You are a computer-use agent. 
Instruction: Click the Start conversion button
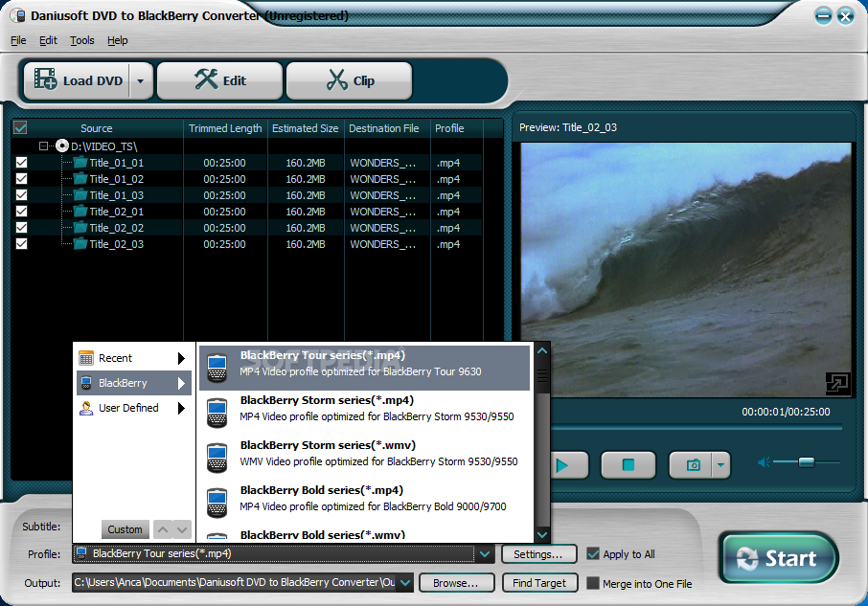(x=778, y=558)
